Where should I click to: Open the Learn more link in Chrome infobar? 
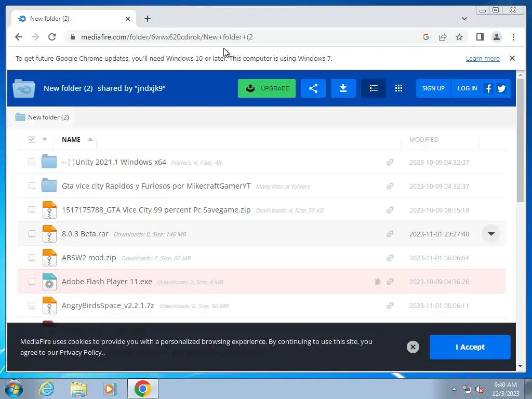point(483,58)
